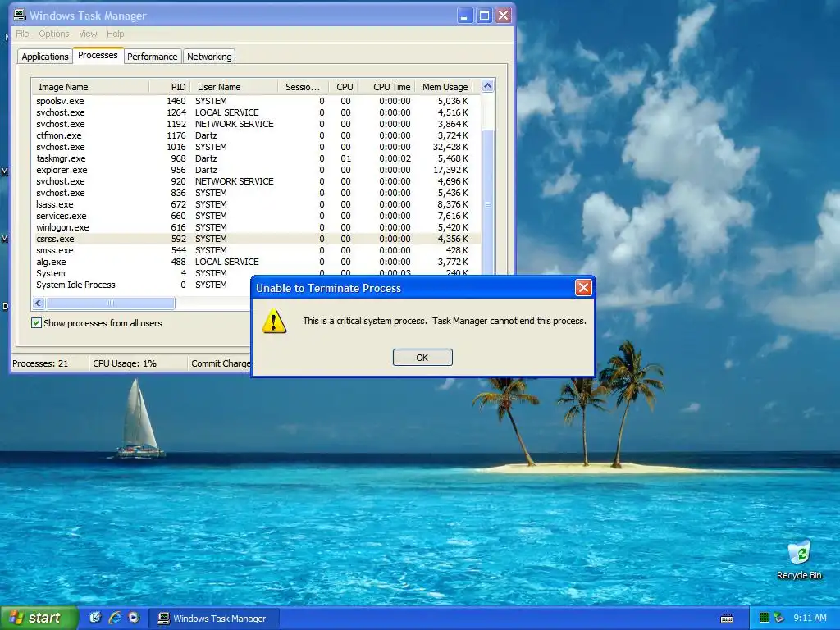The image size is (840, 630).
Task: Sort by Image Name column header
Action: point(90,87)
